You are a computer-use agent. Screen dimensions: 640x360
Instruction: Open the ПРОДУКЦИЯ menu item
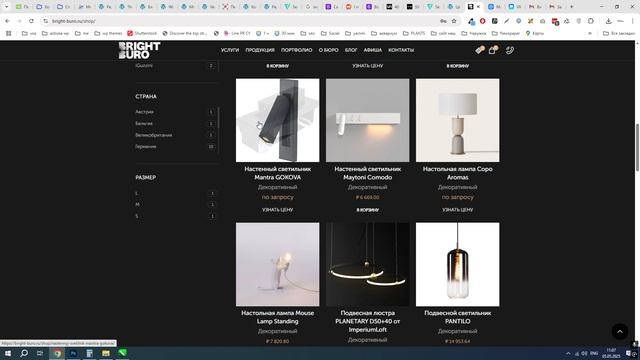[x=260, y=50]
